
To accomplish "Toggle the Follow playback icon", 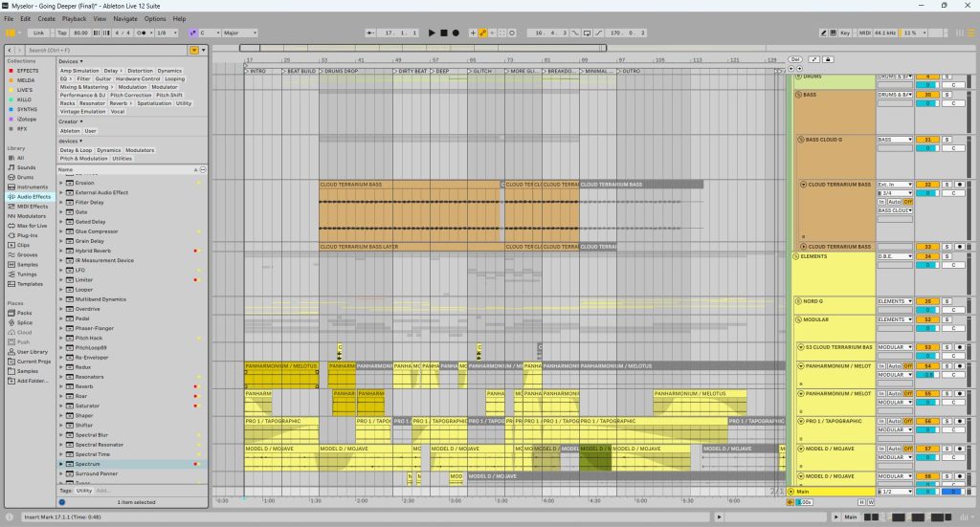I will click(370, 33).
